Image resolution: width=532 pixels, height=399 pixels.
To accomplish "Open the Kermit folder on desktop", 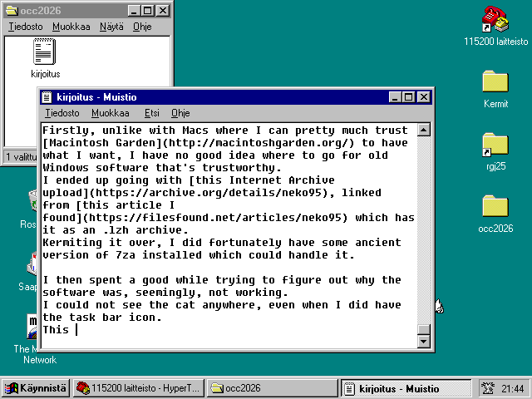I will click(x=495, y=89).
